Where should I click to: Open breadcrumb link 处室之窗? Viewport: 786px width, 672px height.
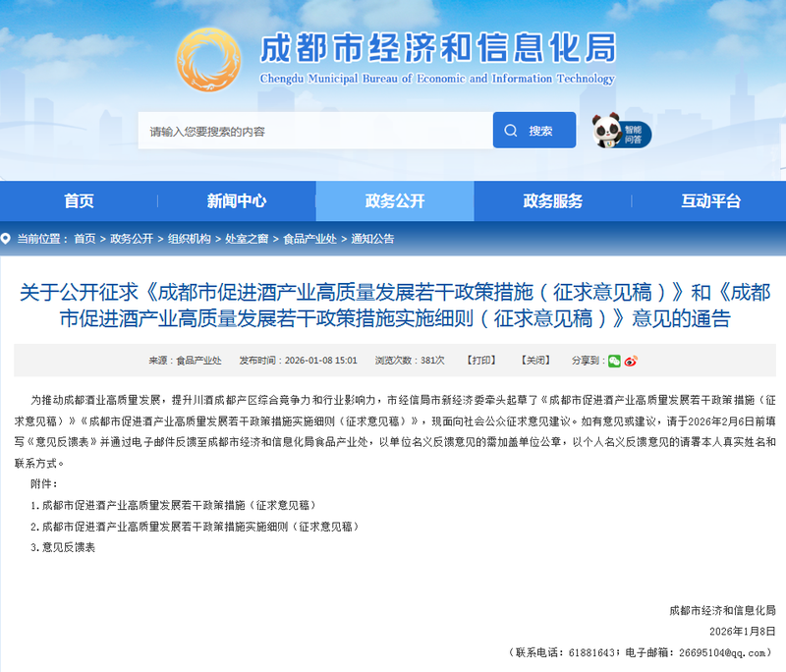[x=246, y=239]
